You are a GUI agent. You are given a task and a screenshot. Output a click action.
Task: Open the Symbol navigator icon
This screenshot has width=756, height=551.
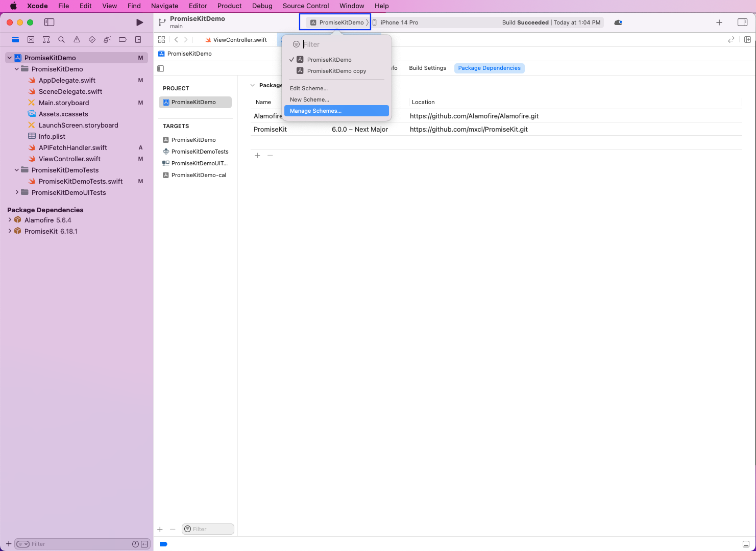click(46, 40)
